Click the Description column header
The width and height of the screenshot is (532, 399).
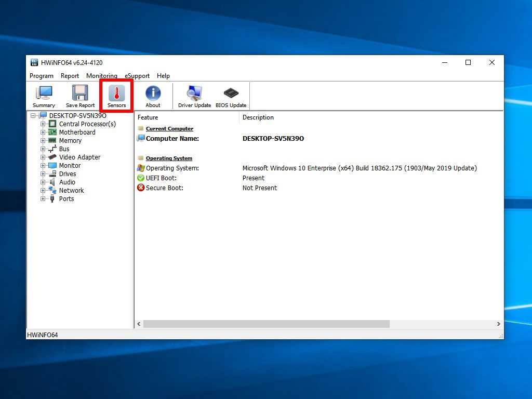click(258, 117)
